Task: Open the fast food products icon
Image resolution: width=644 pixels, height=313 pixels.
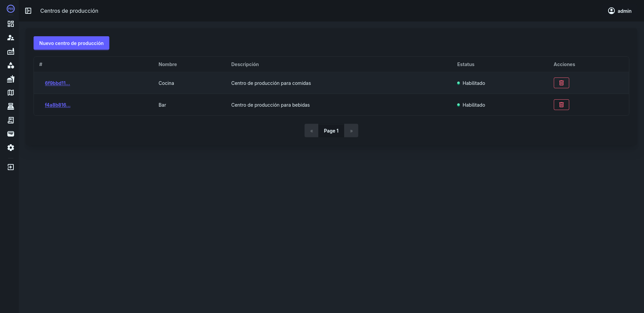Action: coord(11,79)
